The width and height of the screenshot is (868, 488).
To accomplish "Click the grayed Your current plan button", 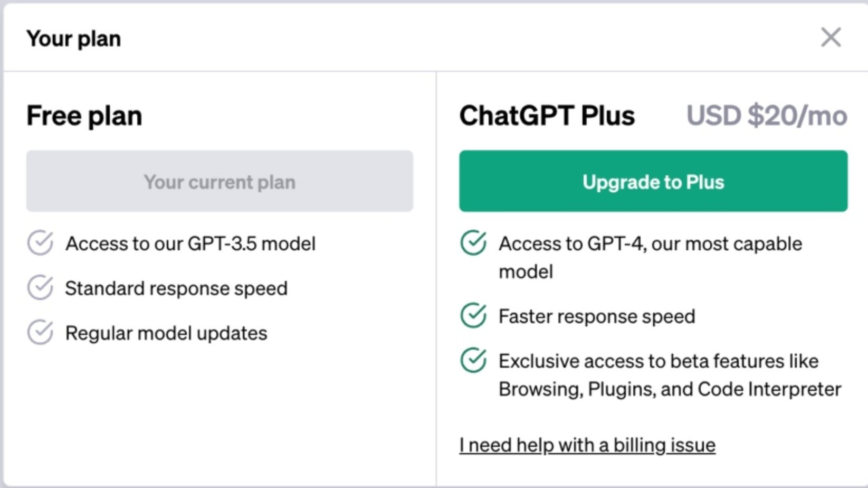I will click(220, 181).
